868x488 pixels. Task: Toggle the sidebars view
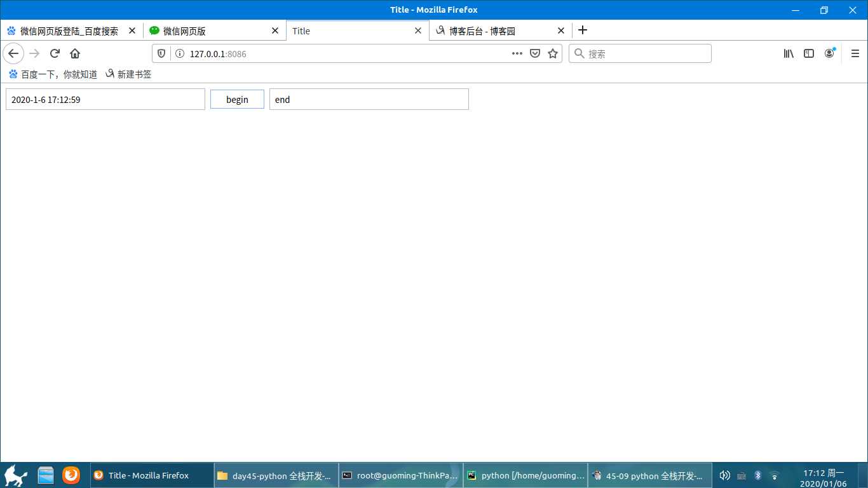(809, 54)
